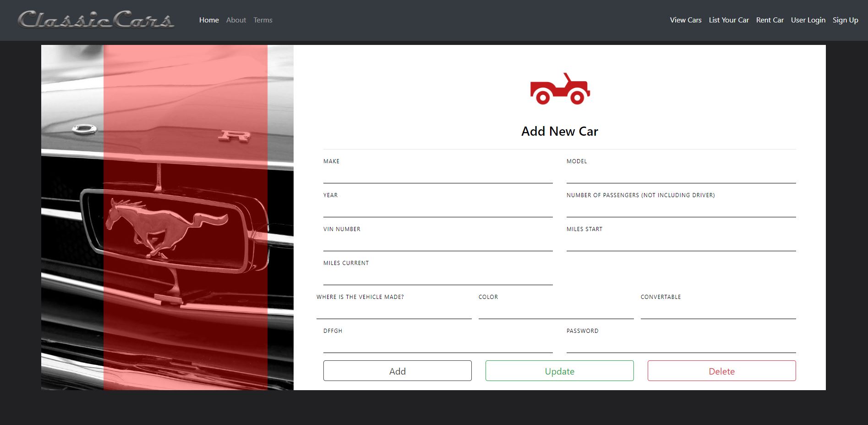
Task: Focus the Number of Passengers field
Action: [x=681, y=209]
